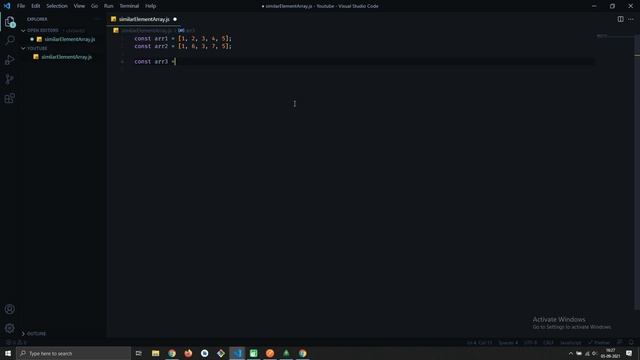This screenshot has width=640, height=360.
Task: Click the 'Type here to search' box
Action: (73, 353)
